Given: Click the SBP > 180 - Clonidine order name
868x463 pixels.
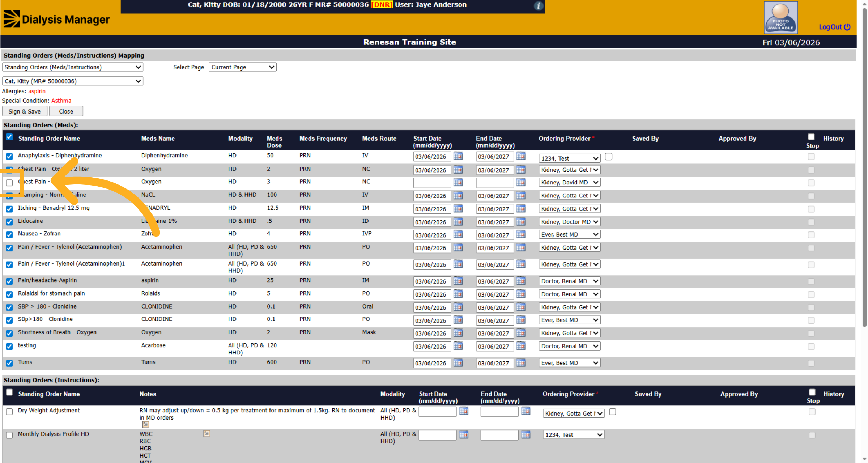Looking at the screenshot, I should 47,306.
